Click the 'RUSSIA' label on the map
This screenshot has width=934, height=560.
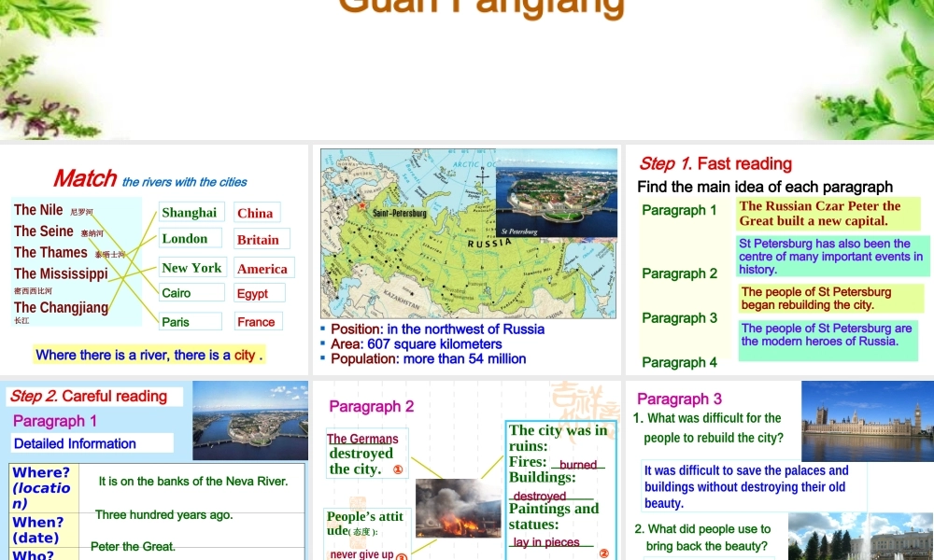pyautogui.click(x=489, y=244)
